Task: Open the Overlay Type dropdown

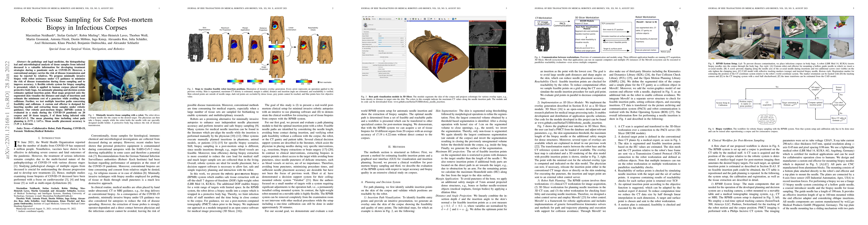Action: click(x=392, y=51)
